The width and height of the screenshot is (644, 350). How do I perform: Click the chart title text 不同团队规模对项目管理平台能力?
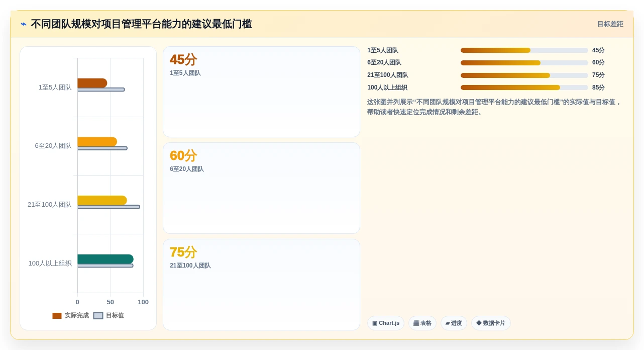[141, 24]
